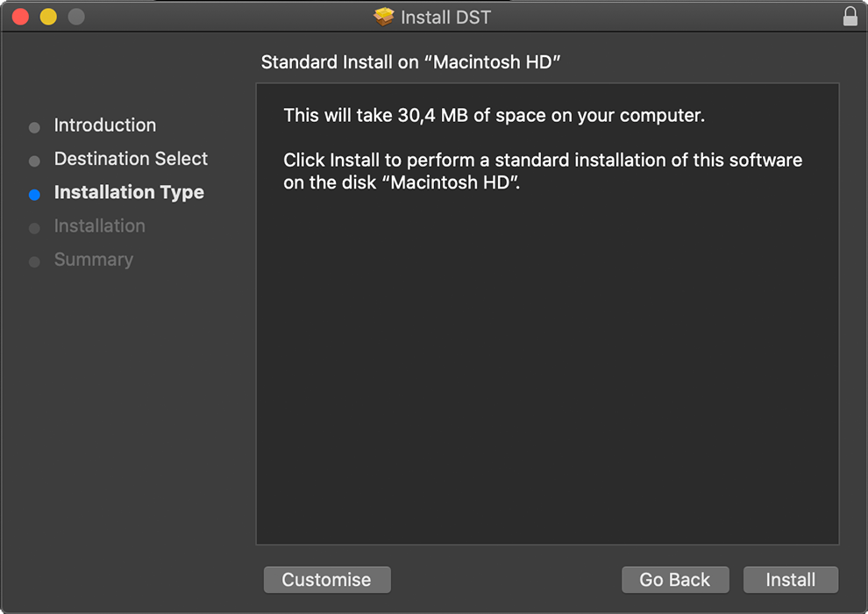
Task: Close the Install DST window
Action: (20, 17)
